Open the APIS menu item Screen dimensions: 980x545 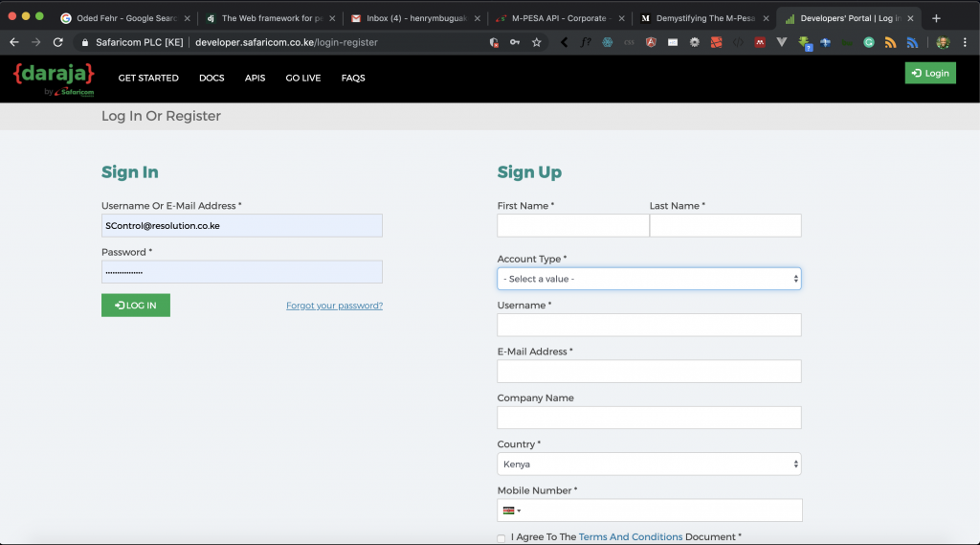pos(255,79)
